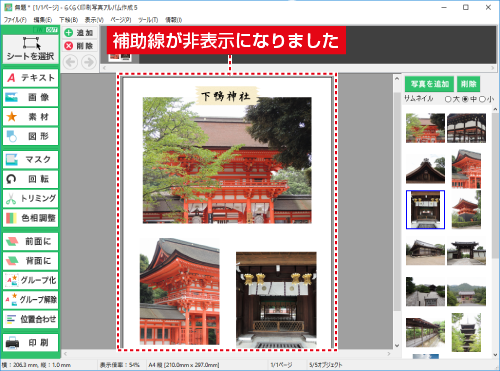Click the 印刷 print button
Image resolution: width=500 pixels, height=371 pixels.
[x=30, y=342]
